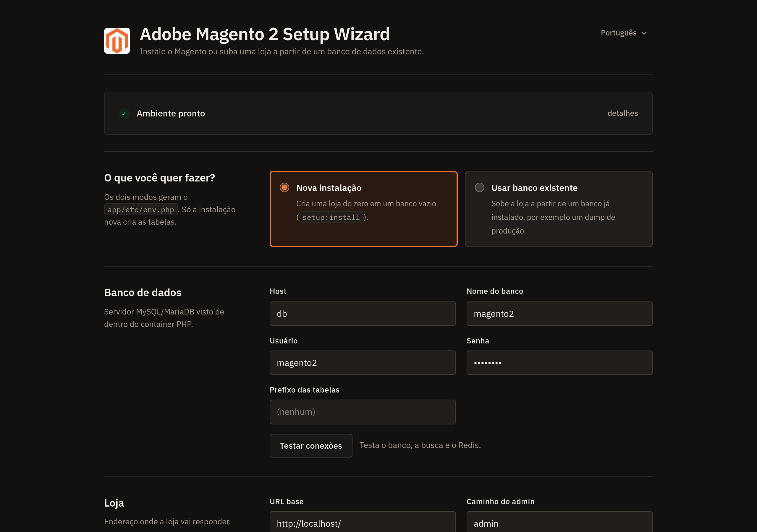Click the Magento logo icon
This screenshot has width=757, height=532.
(x=117, y=40)
